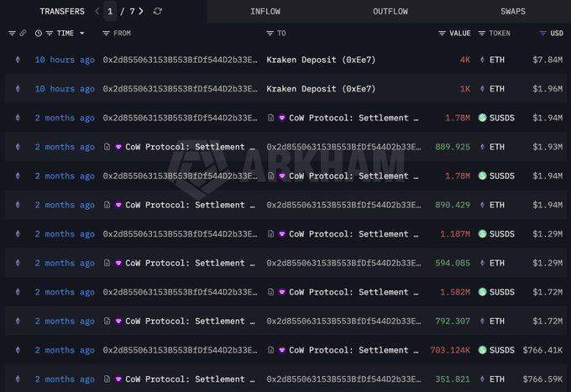This screenshot has width=571, height=392.
Task: Select the USD amount $766.59K
Action: coord(542,379)
